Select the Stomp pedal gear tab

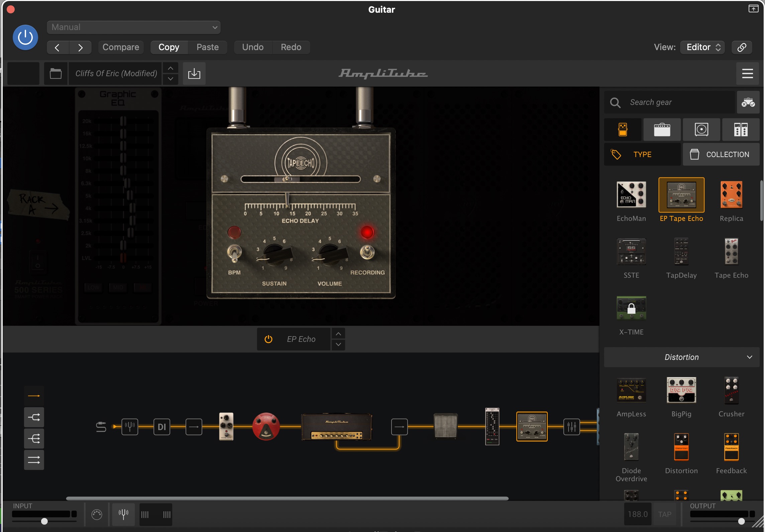tap(623, 129)
